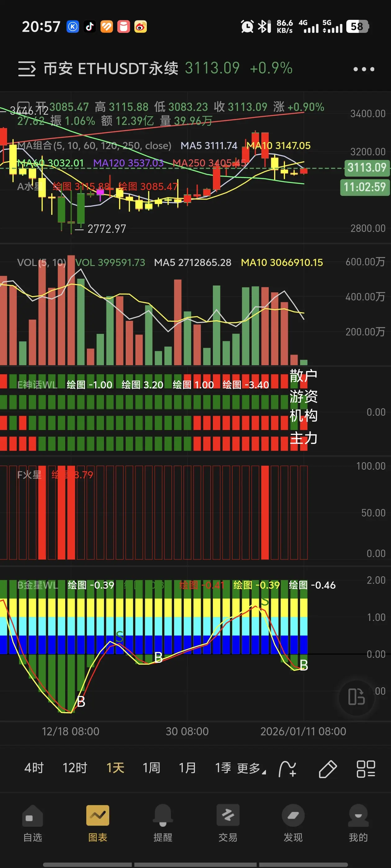
Task: Tap the MA5 3111.74 value
Action: [209, 146]
